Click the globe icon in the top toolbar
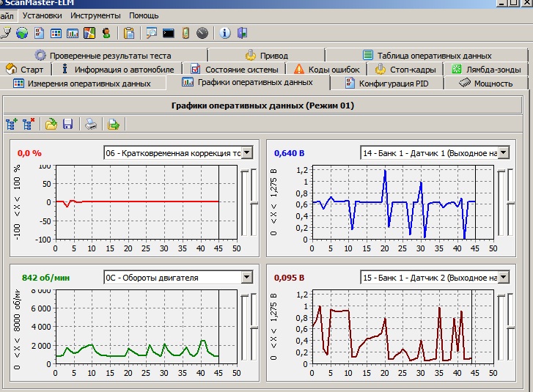Viewport: 533px width, 392px height. [x=22, y=33]
